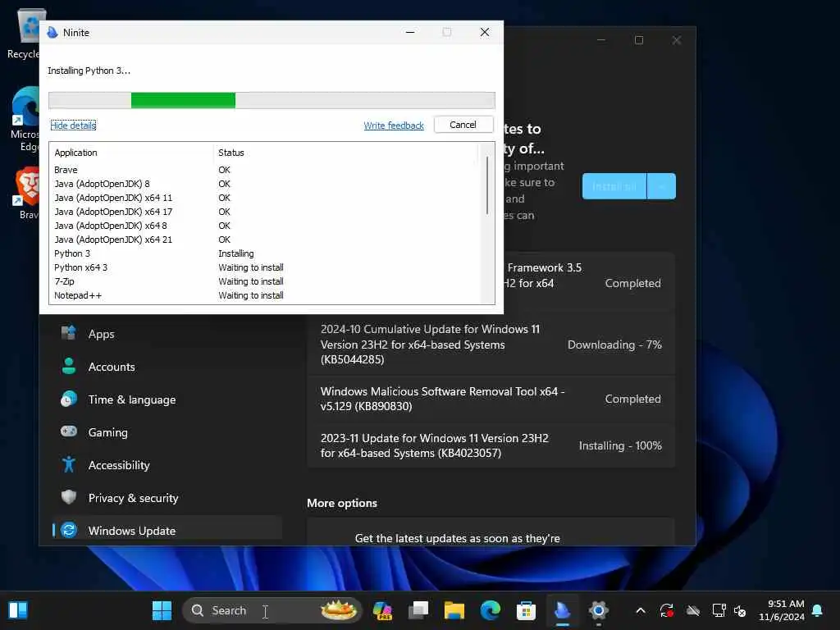
Task: Open the Windows Start menu
Action: pos(162,610)
